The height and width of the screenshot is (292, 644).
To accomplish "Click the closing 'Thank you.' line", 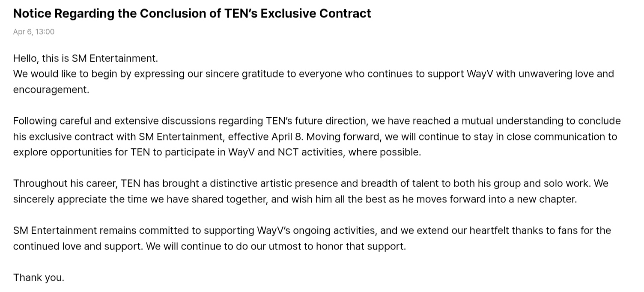I will 39,277.
